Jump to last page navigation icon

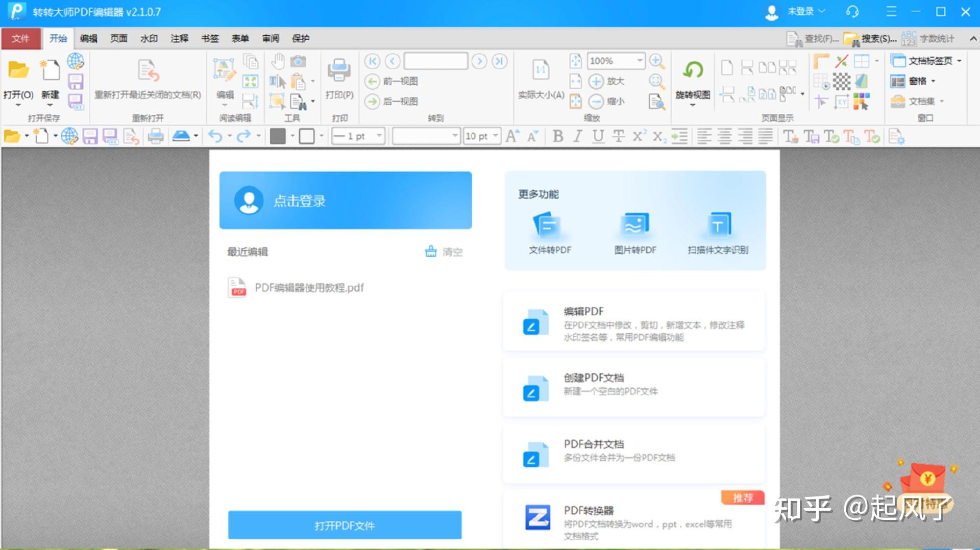coord(500,61)
